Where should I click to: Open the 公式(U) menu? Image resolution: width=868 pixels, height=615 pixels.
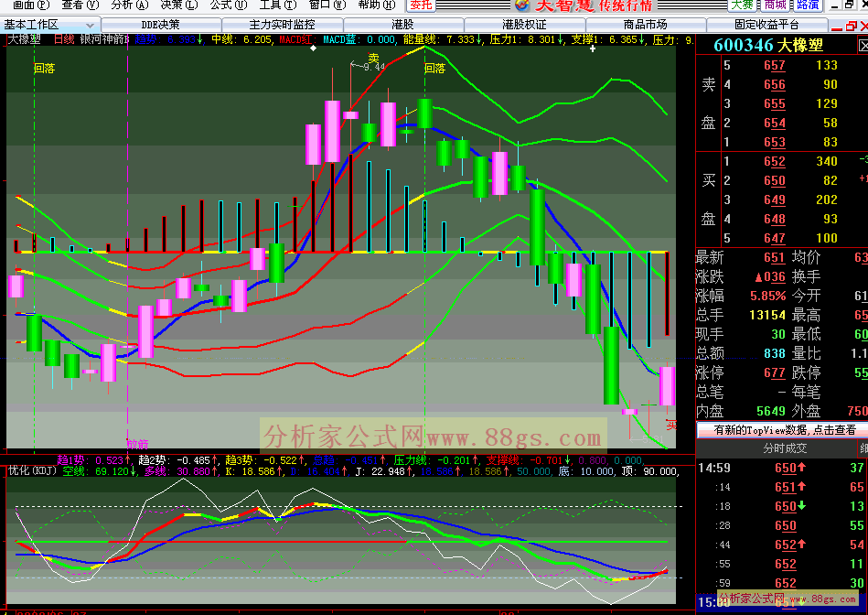[228, 5]
